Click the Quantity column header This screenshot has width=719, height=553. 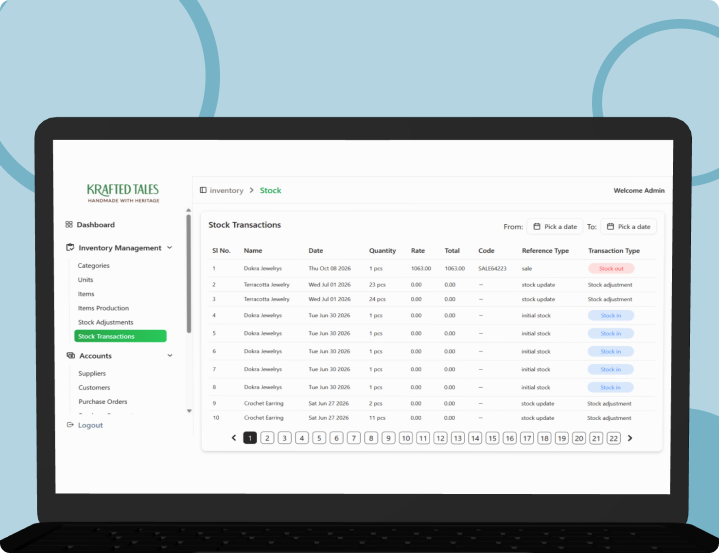pos(382,250)
